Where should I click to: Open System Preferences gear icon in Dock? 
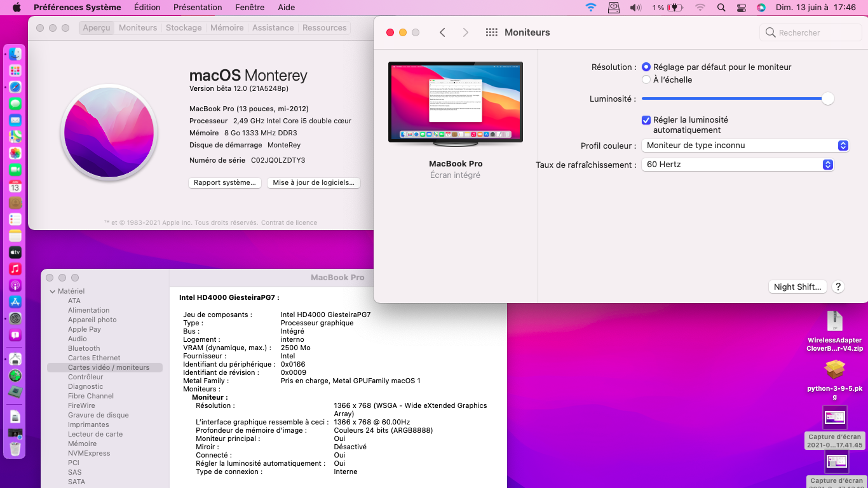click(x=15, y=318)
